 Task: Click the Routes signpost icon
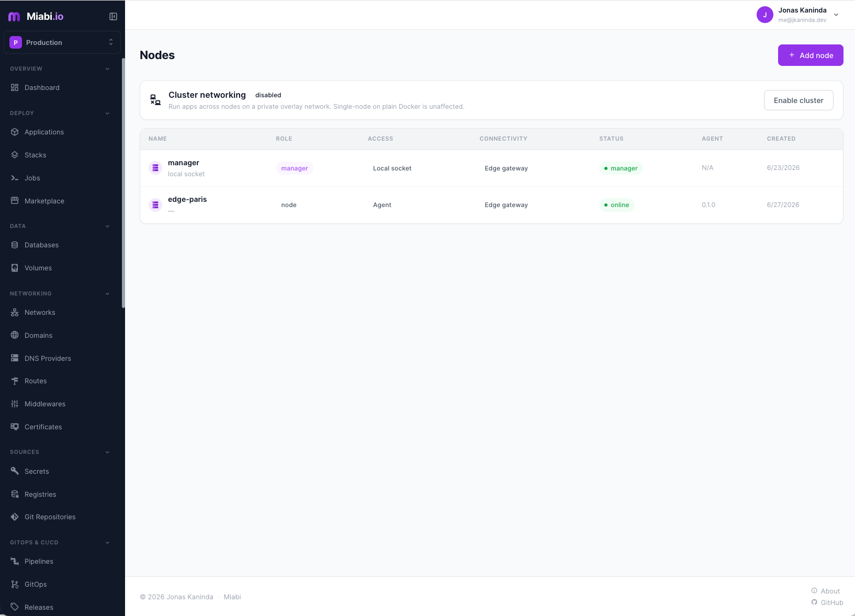click(x=15, y=381)
